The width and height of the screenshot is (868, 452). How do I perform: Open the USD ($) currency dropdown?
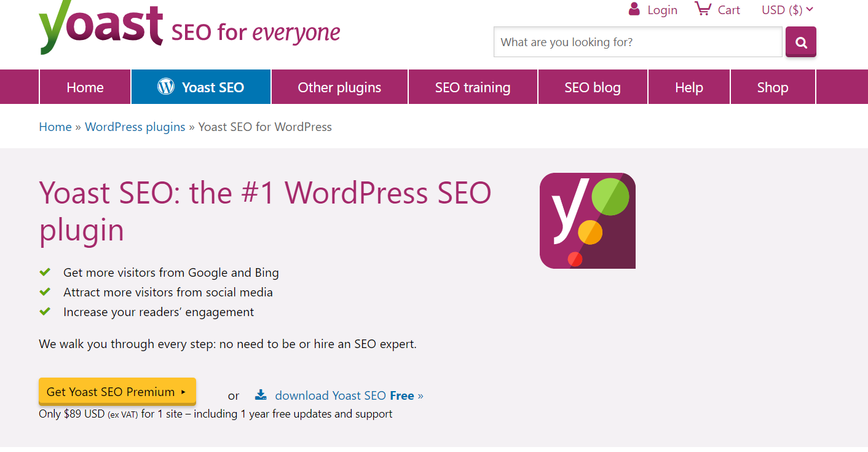(787, 10)
